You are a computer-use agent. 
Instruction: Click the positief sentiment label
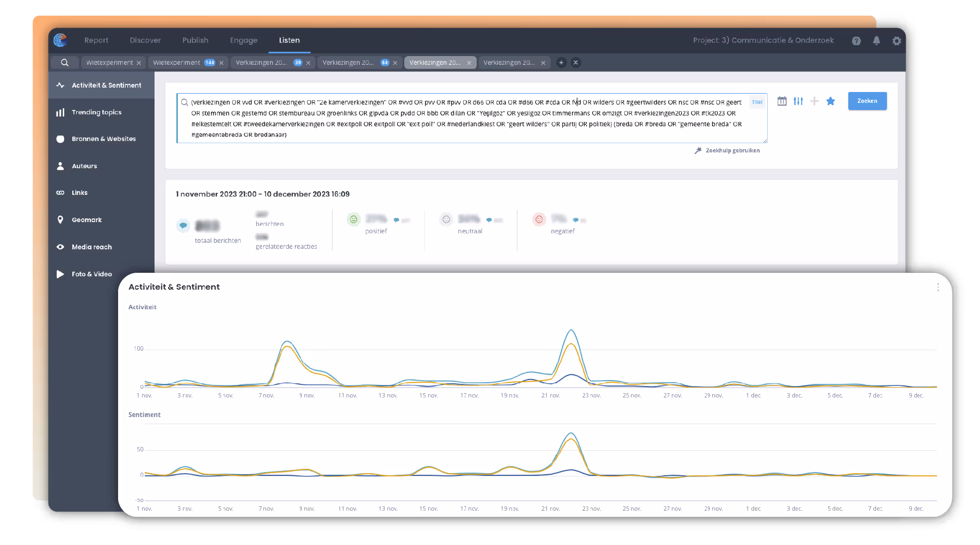(376, 231)
